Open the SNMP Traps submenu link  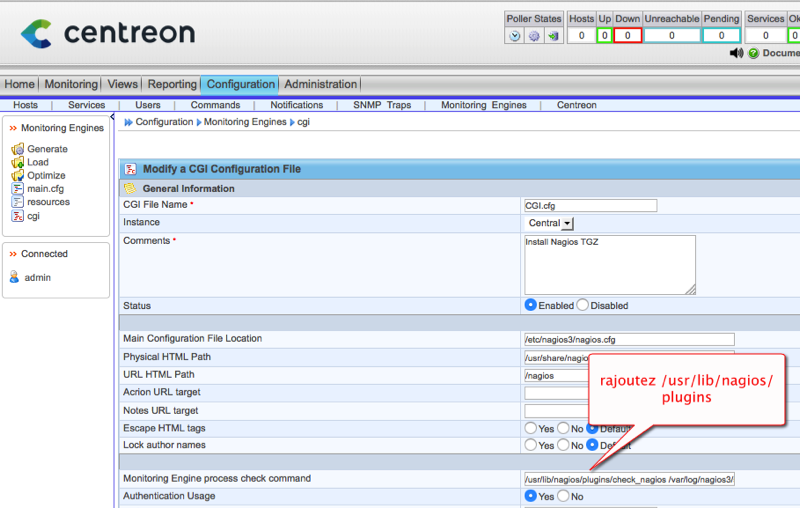[381, 105]
